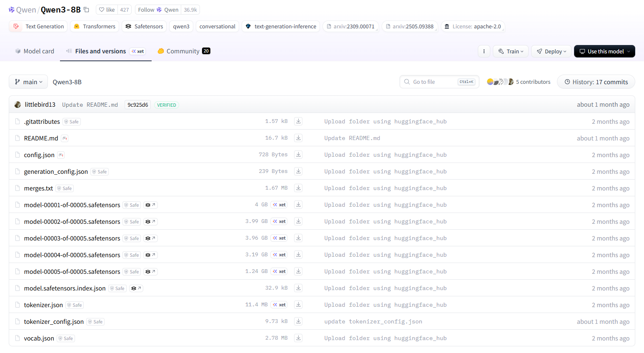Click the Qwen follower count 36.9k

[190, 10]
